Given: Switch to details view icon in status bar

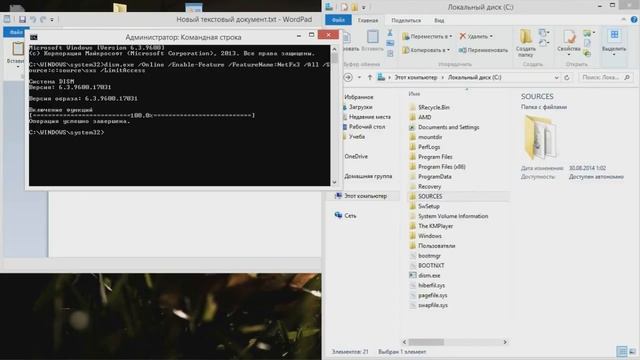Looking at the screenshot, I should pyautogui.click(x=622, y=351).
